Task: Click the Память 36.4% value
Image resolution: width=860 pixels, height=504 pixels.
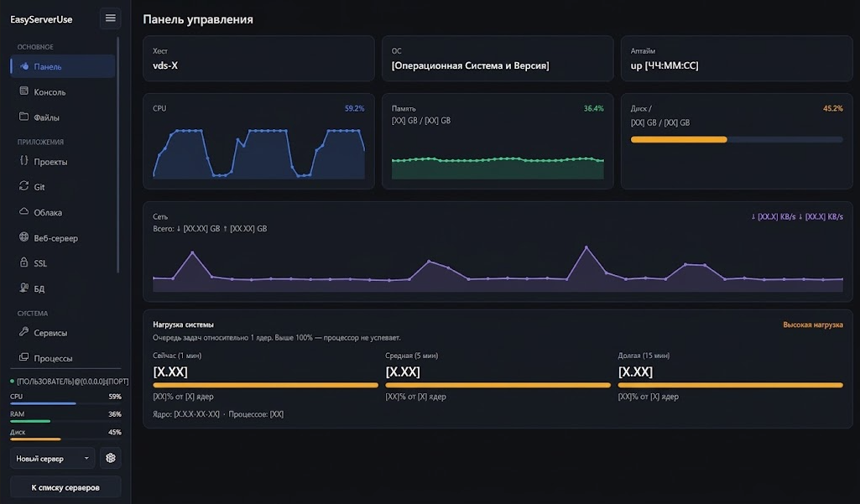Action: pyautogui.click(x=593, y=108)
